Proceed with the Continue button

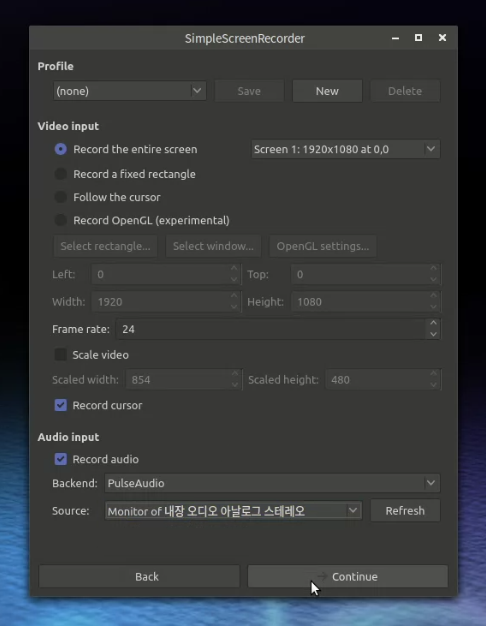tap(348, 576)
